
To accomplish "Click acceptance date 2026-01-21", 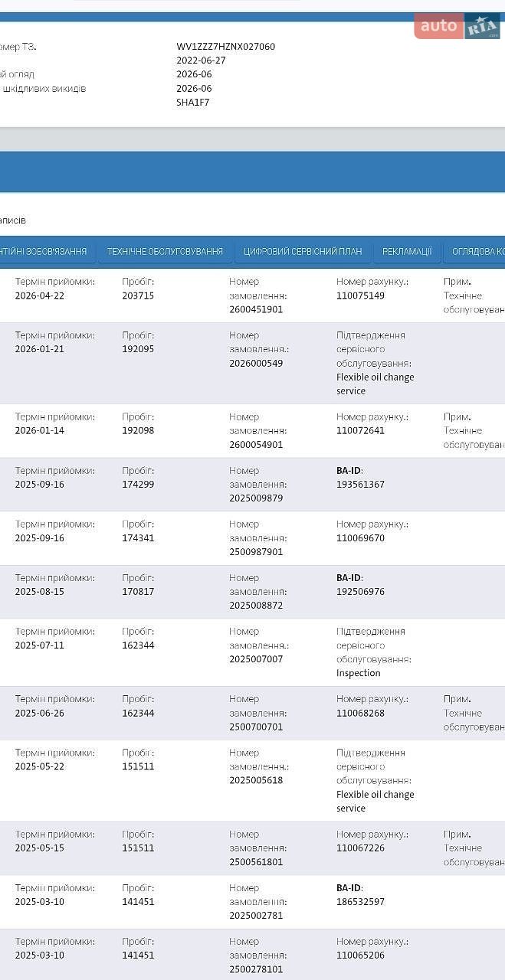I will coord(40,349).
